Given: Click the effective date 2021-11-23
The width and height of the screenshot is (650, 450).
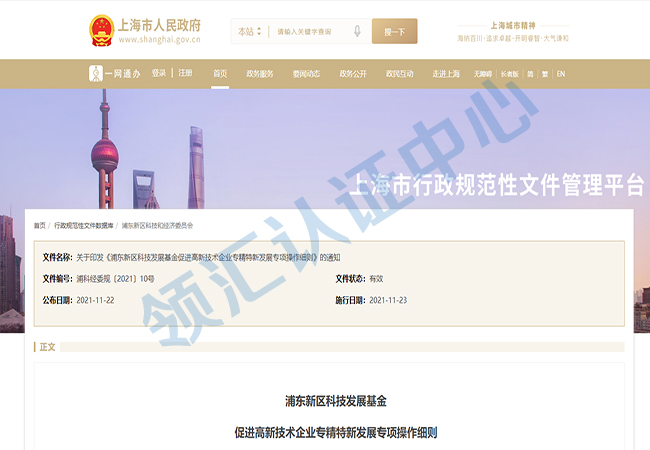Looking at the screenshot, I should [x=388, y=300].
